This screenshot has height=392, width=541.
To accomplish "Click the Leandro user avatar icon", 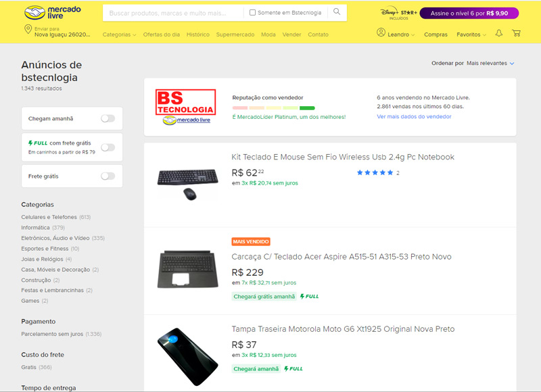I will [x=381, y=32].
